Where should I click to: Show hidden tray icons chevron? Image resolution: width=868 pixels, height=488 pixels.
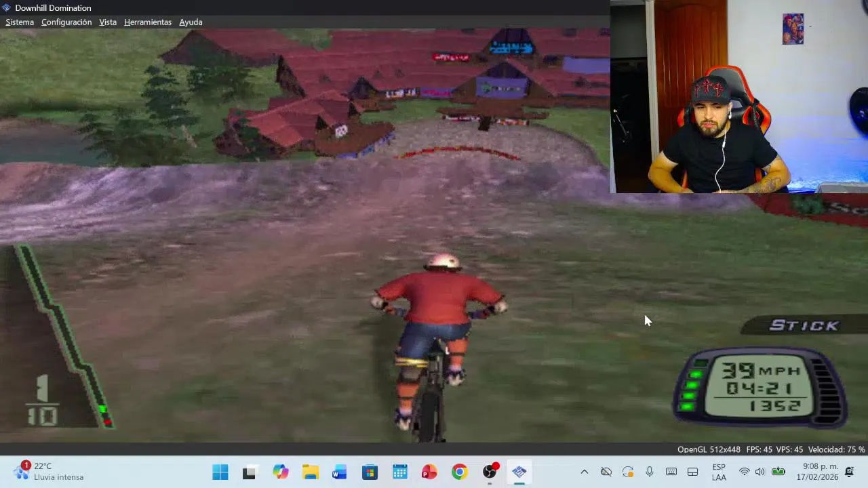click(x=585, y=472)
